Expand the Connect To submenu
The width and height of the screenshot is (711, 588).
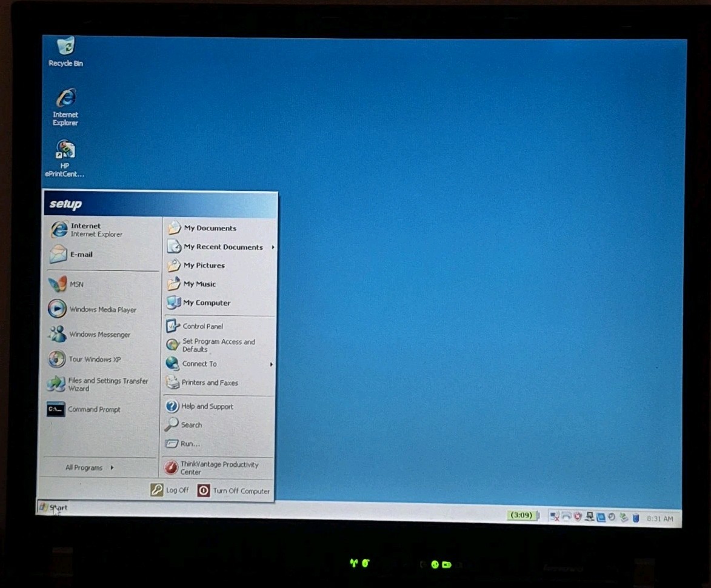[219, 364]
